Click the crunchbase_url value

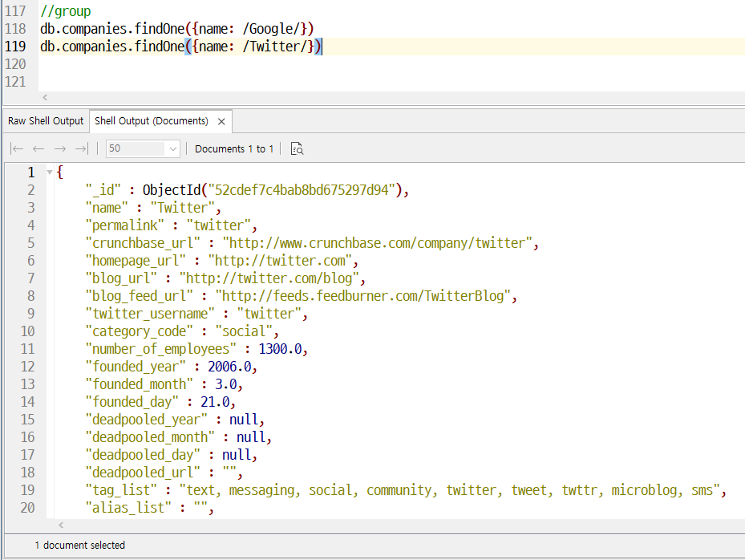(377, 243)
